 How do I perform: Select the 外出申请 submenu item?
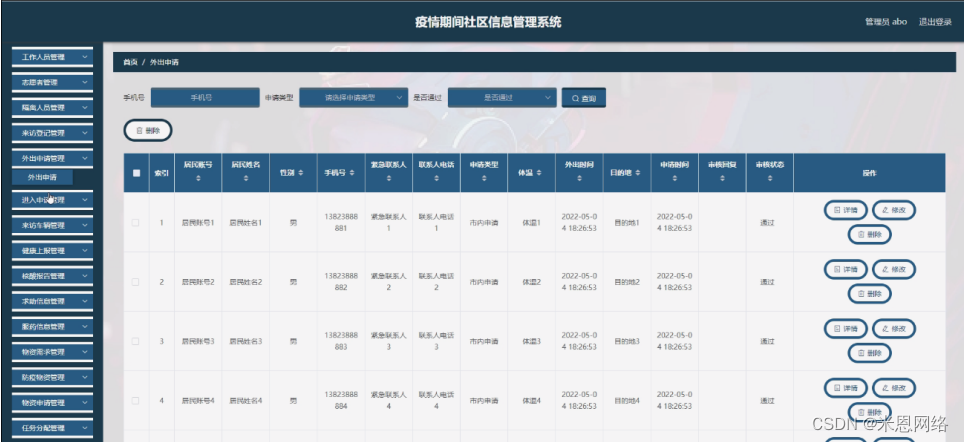[42, 177]
